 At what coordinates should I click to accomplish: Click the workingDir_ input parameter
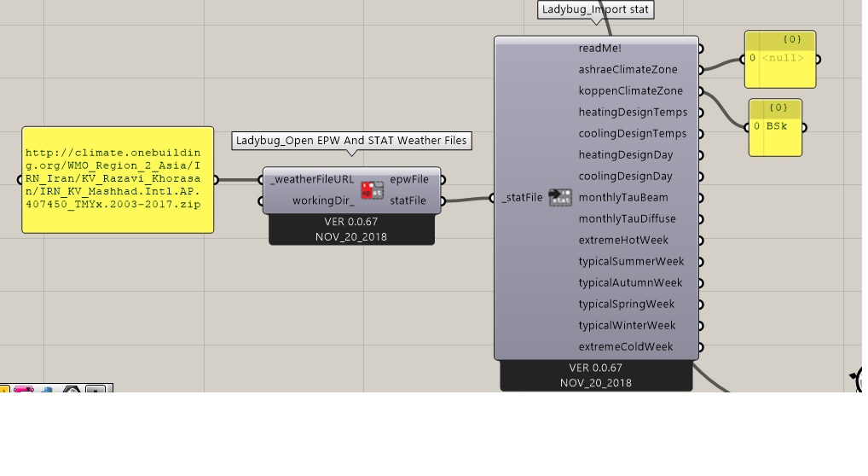(x=323, y=200)
